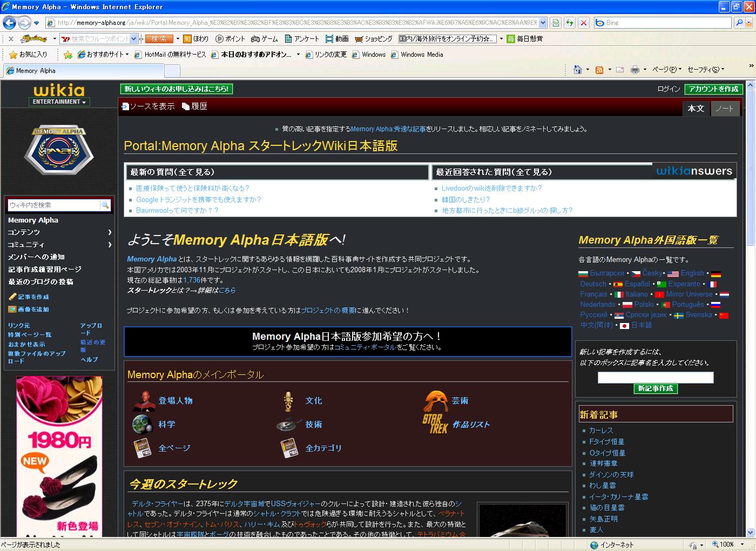This screenshot has height=551, width=756.
Task: Click the orange 検索 toolbar button
Action: (x=159, y=39)
